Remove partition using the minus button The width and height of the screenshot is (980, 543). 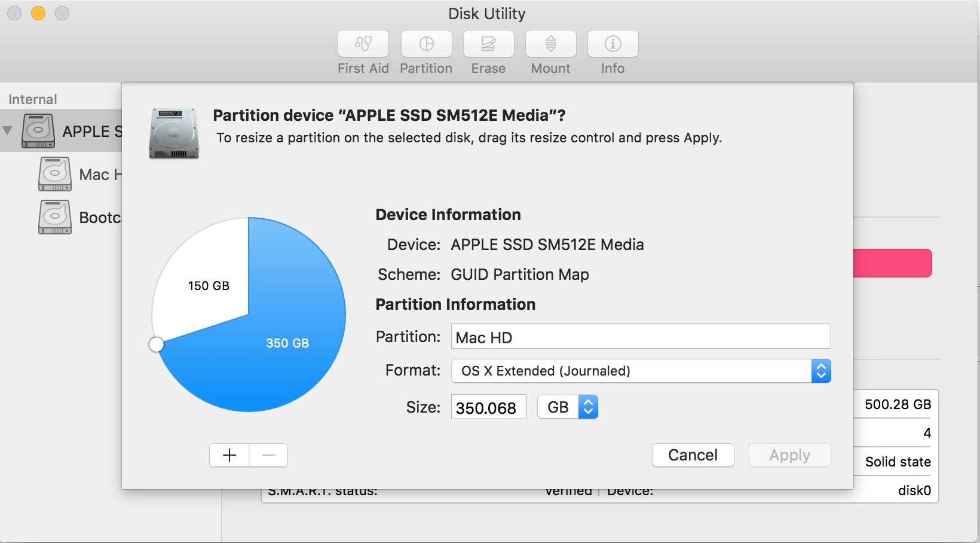269,455
